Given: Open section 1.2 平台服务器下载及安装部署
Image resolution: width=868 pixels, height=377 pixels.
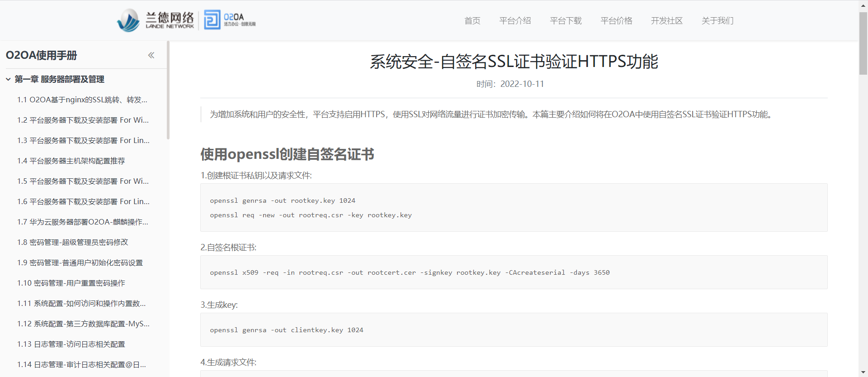Looking at the screenshot, I should (x=83, y=120).
